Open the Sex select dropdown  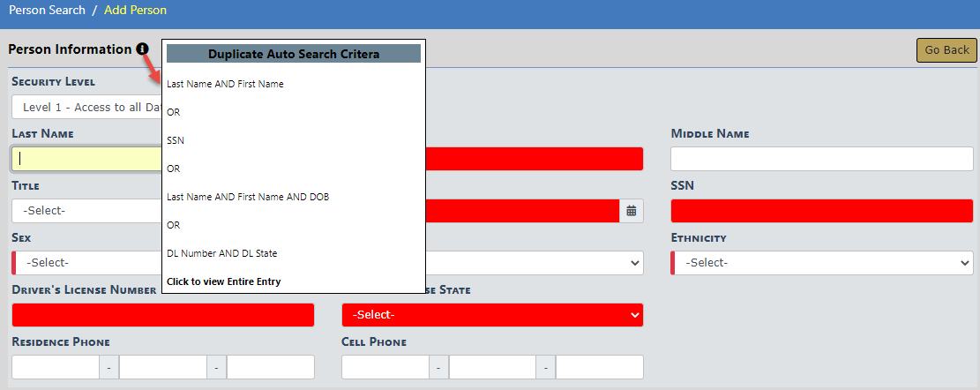click(x=86, y=263)
